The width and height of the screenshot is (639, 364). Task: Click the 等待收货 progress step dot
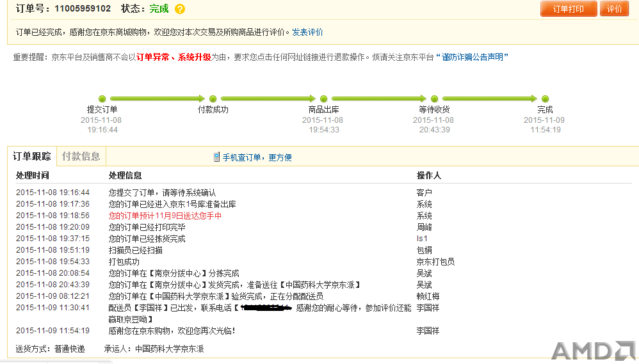coord(434,99)
